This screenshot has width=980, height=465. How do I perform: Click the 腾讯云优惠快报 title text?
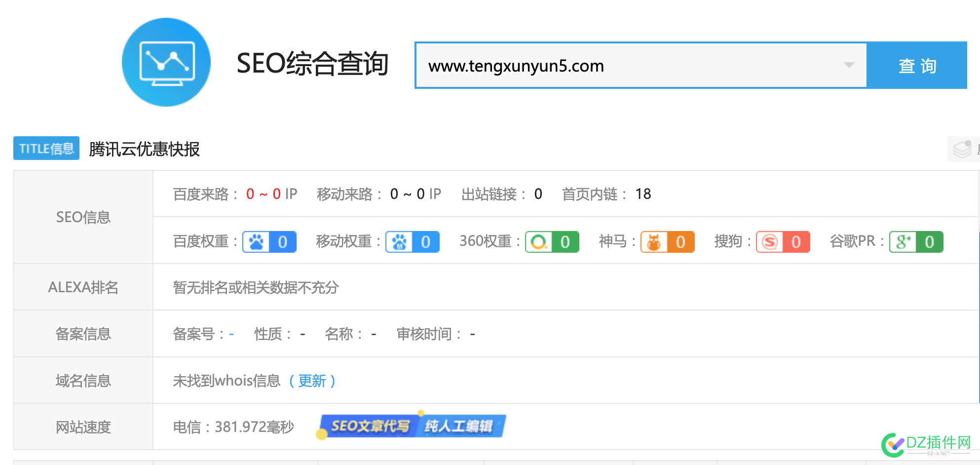pyautogui.click(x=145, y=149)
